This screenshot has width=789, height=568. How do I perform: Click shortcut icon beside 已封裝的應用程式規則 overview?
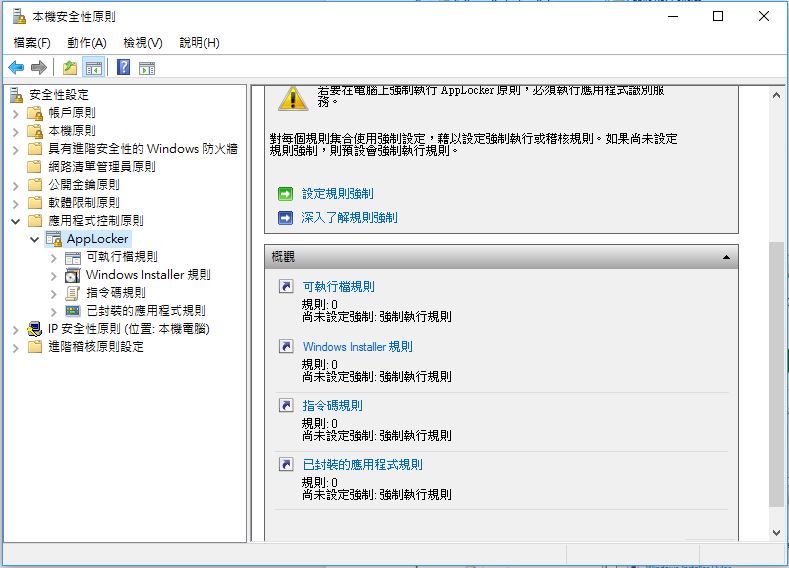tap(286, 464)
